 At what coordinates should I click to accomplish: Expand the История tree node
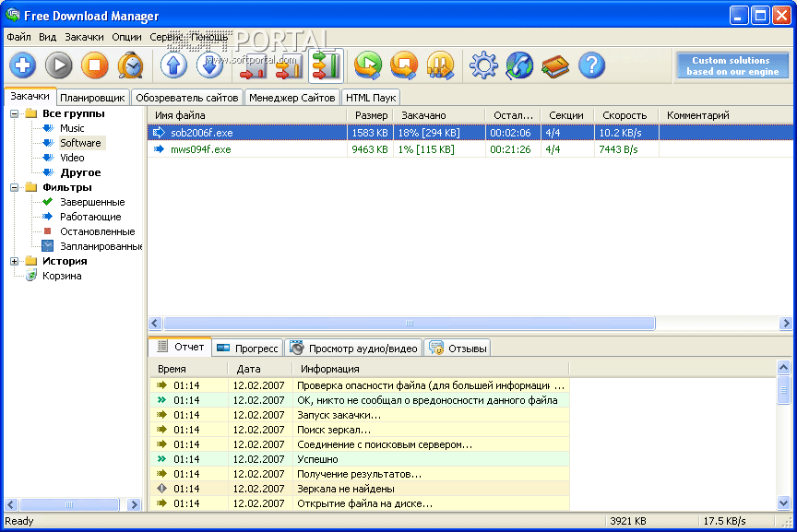click(15, 261)
